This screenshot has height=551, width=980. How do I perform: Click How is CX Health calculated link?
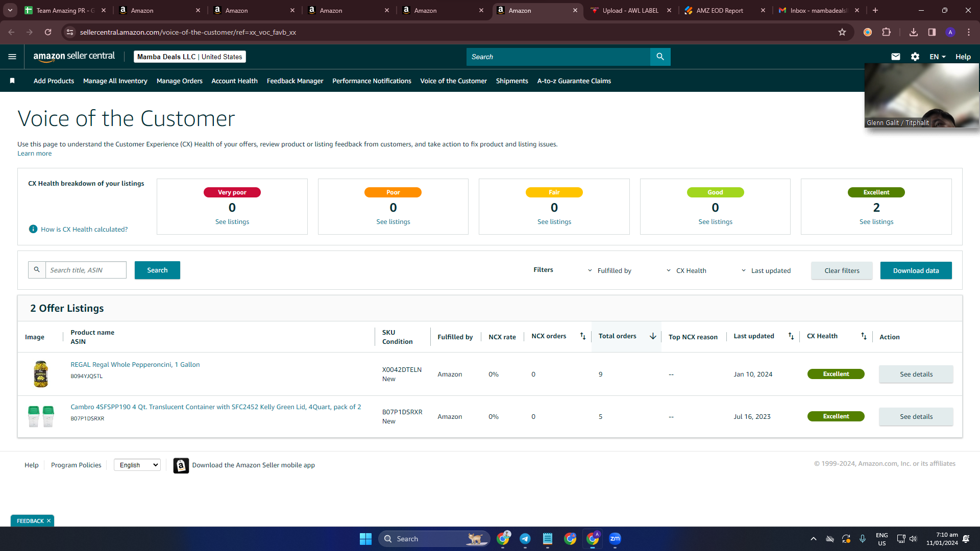84,230
